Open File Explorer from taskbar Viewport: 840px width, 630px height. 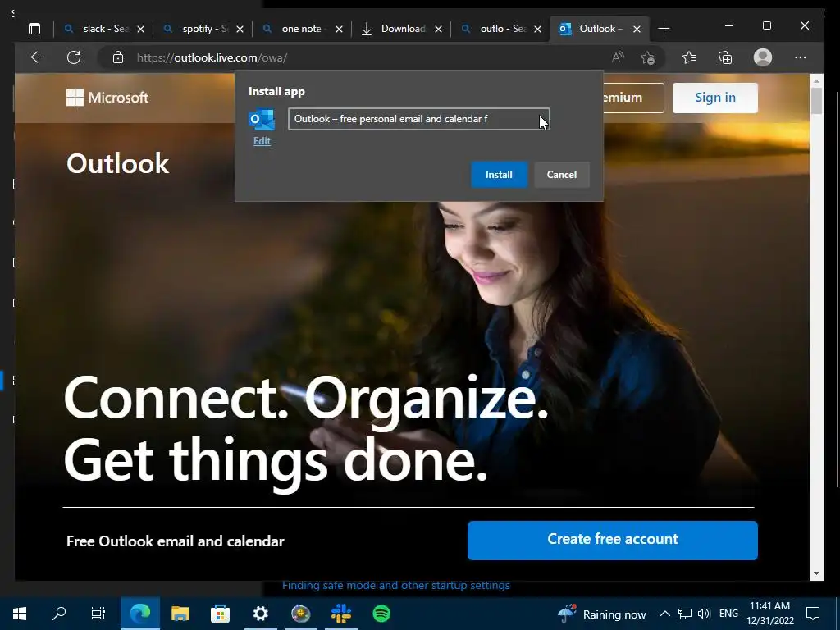click(x=180, y=614)
